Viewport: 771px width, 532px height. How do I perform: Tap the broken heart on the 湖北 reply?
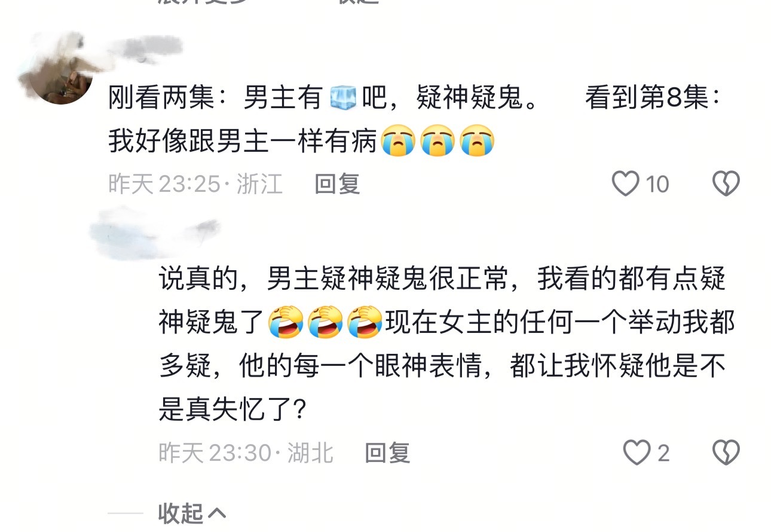(726, 453)
